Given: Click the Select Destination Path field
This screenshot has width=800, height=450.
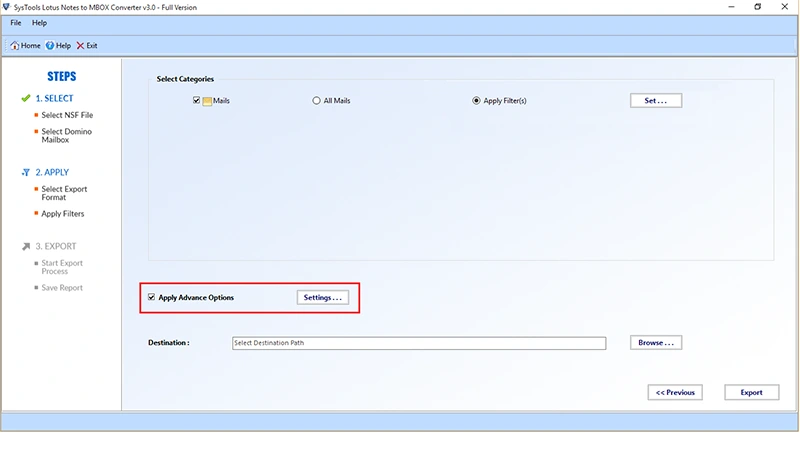Looking at the screenshot, I should click(x=419, y=343).
